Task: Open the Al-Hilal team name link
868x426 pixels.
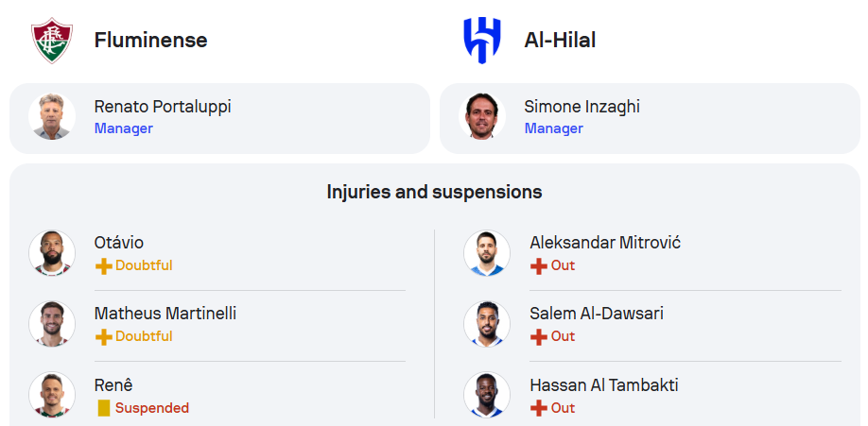Action: coord(560,41)
